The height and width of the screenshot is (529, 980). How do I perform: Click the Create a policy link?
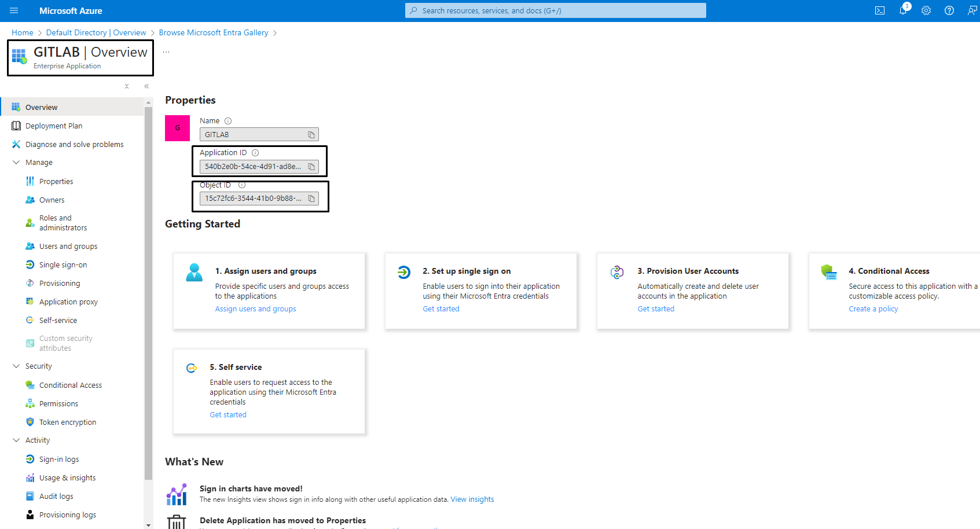(873, 309)
